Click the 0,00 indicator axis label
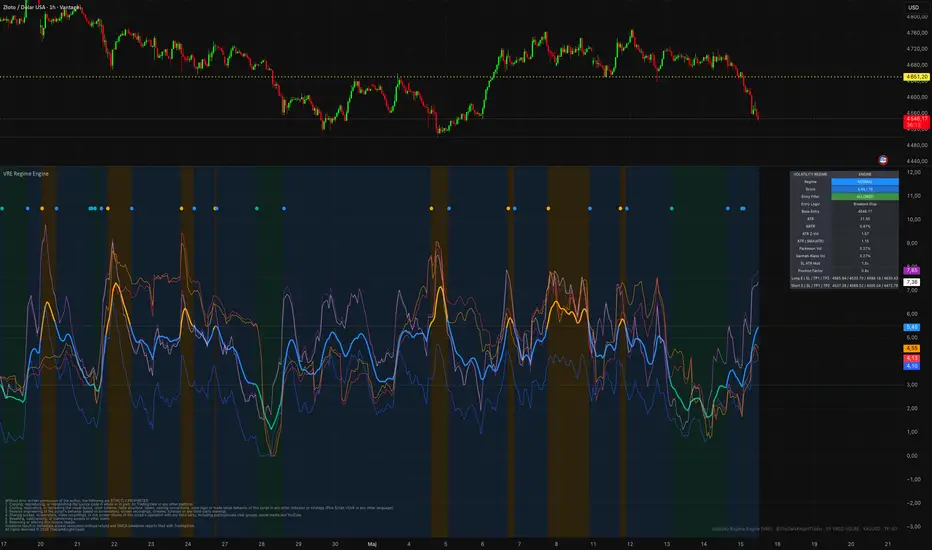The width and height of the screenshot is (932, 550). pyautogui.click(x=912, y=456)
